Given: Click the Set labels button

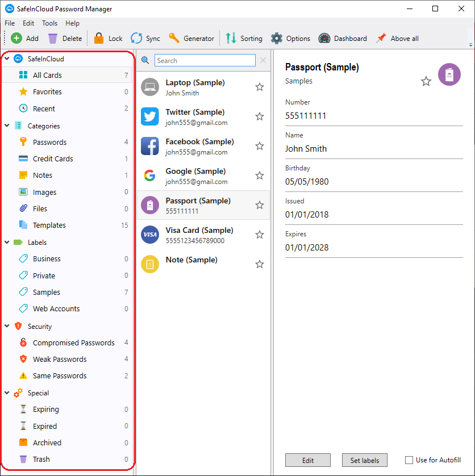Looking at the screenshot, I should tap(364, 460).
